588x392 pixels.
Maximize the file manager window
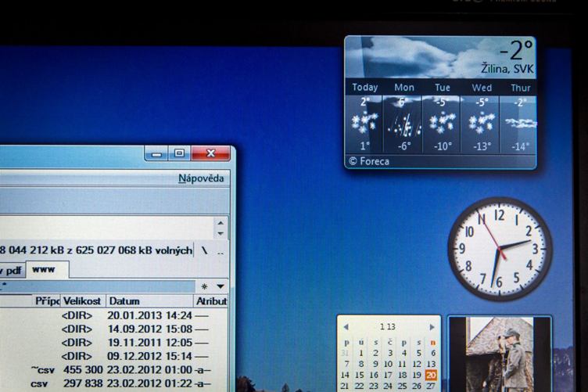coord(179,153)
